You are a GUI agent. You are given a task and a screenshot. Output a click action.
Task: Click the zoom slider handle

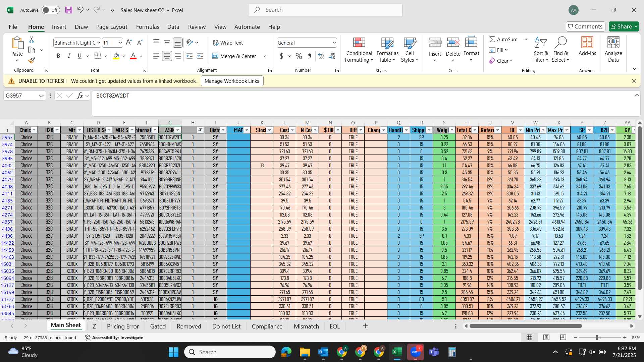tap(597, 338)
